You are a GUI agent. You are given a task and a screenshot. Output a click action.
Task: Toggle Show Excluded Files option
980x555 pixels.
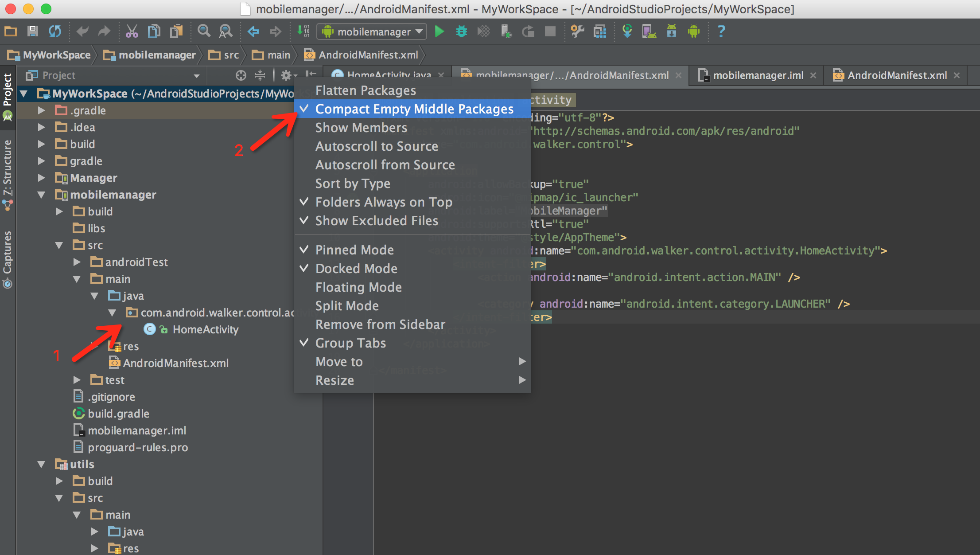pyautogui.click(x=412, y=221)
